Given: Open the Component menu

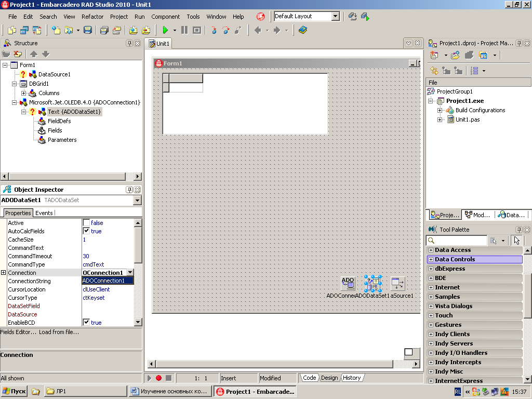Looking at the screenshot, I should (166, 17).
